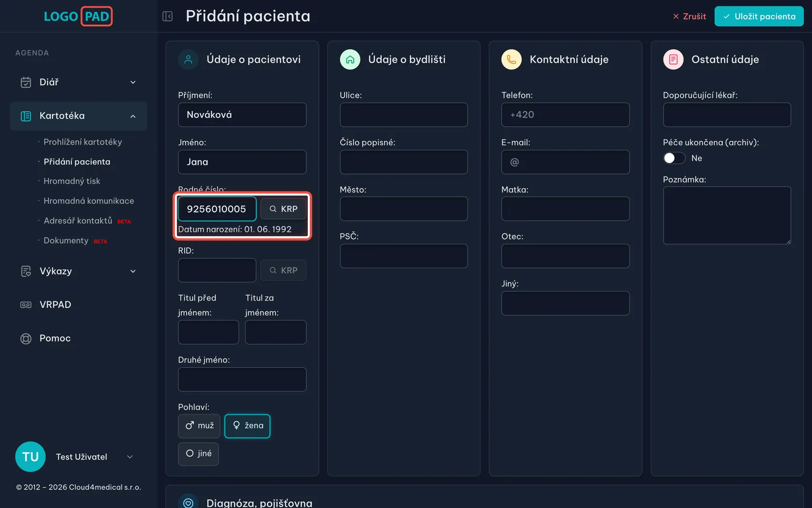This screenshot has width=812, height=508.
Task: Click the TU user avatar
Action: (30, 457)
